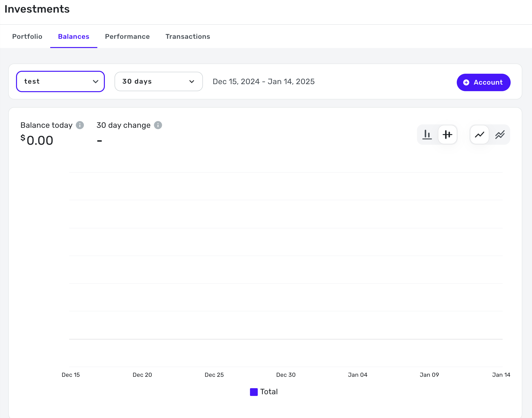Screen dimensions: 532x418
Task: Go to the Transactions tab
Action: click(x=188, y=36)
